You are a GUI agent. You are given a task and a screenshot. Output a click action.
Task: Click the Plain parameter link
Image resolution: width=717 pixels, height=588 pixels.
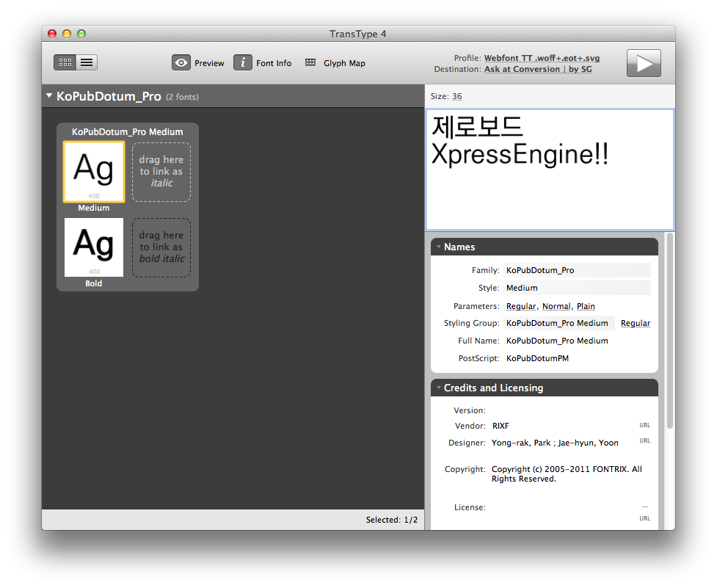pyautogui.click(x=586, y=306)
